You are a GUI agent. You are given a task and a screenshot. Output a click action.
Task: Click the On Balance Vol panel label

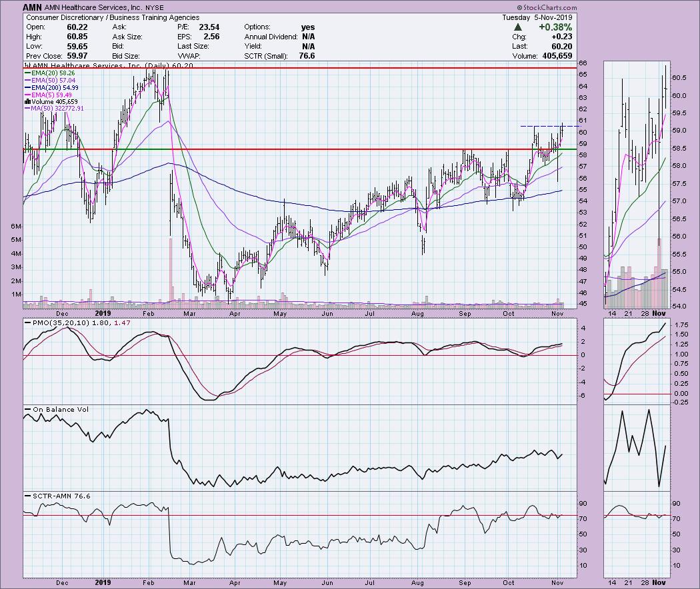coord(61,409)
